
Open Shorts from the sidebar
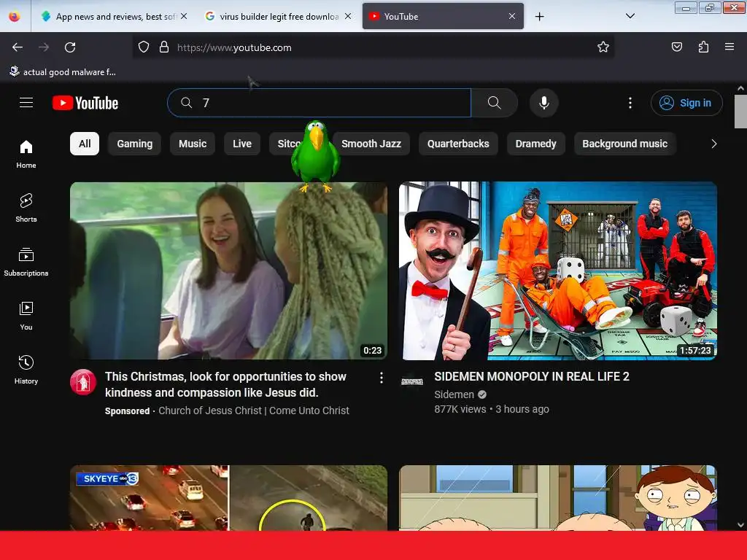tap(26, 208)
